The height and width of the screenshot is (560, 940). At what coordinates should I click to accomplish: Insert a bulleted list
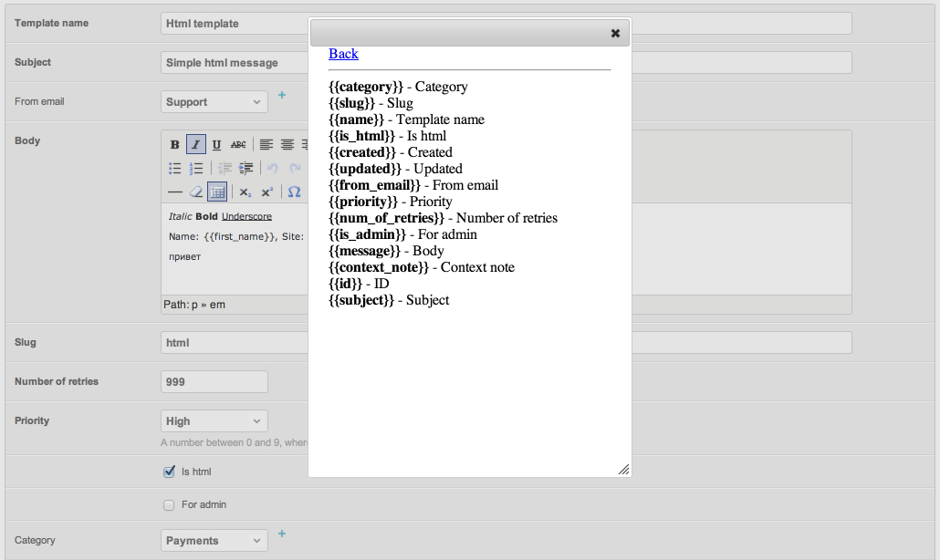(x=174, y=169)
